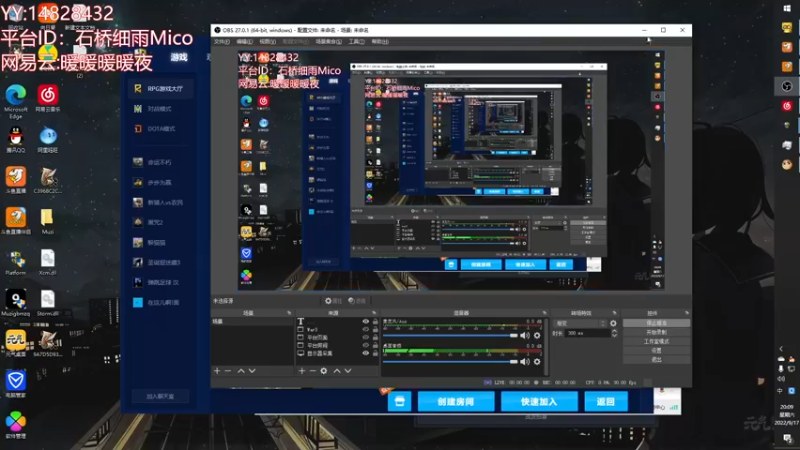Toggle lock on the 显示器采集 source
Screen dimensions: 800x450
376,353
